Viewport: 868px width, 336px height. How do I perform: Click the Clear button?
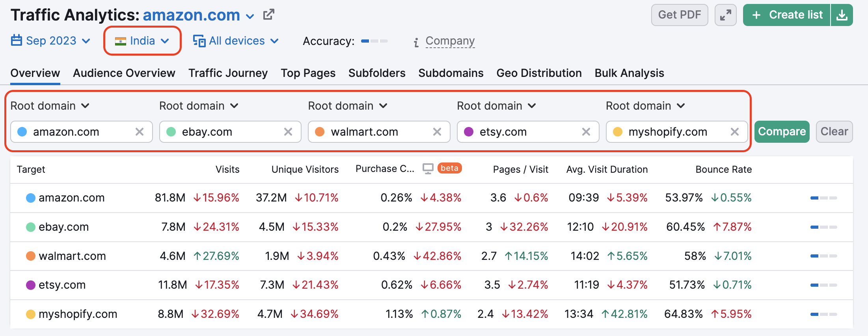pos(834,132)
